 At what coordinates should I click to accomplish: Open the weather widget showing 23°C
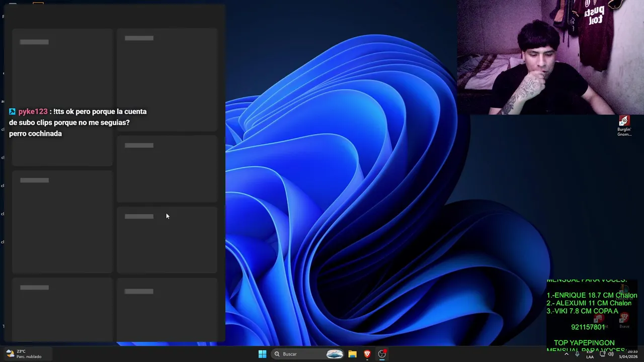pyautogui.click(x=24, y=354)
